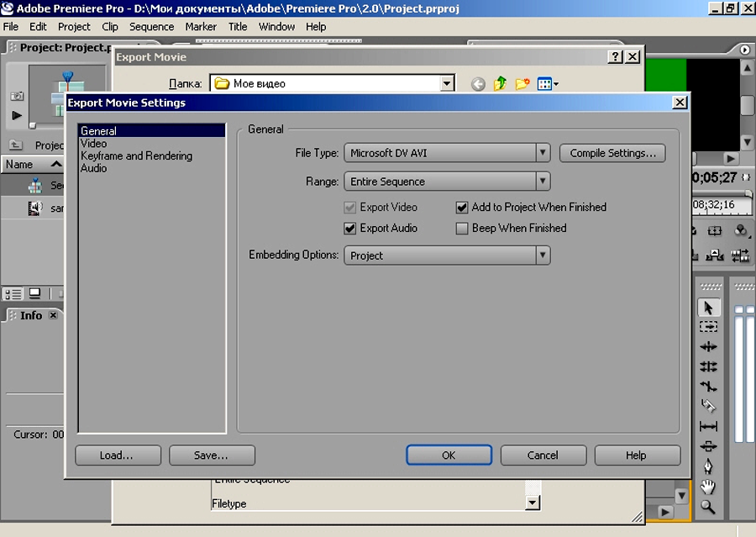Click the Compile Settings button
This screenshot has height=537, width=756.
click(613, 153)
